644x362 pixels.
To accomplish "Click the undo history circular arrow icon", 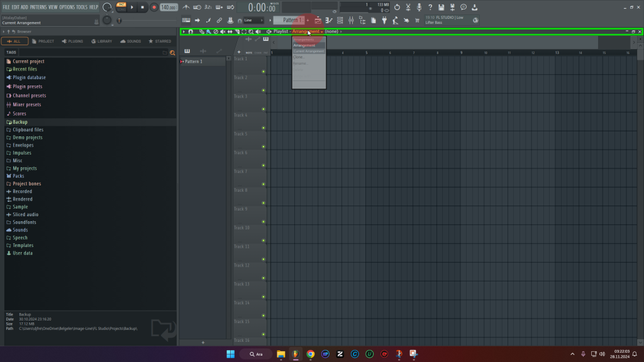I will click(397, 7).
